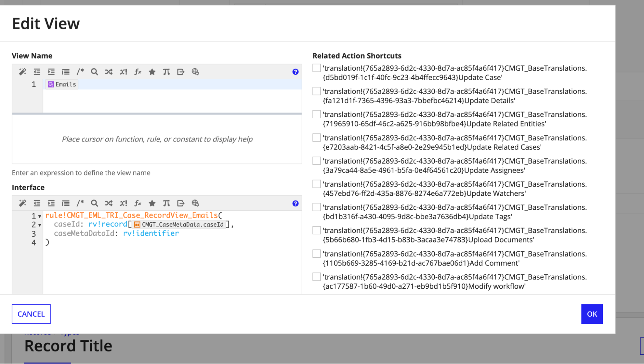Click outdent icon in View Name toolbar
Image resolution: width=644 pixels, height=364 pixels.
click(37, 72)
